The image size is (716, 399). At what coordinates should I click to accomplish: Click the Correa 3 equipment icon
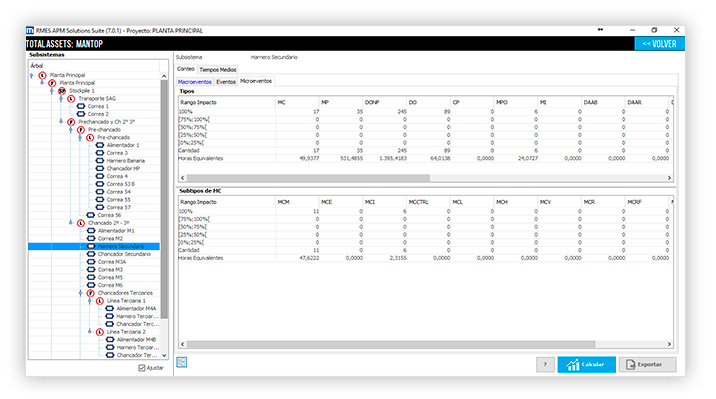point(100,153)
